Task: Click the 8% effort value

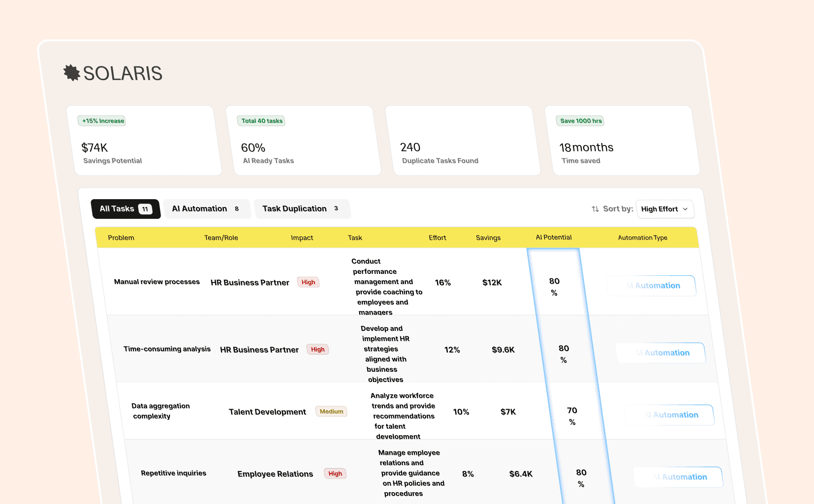Action: [468, 474]
